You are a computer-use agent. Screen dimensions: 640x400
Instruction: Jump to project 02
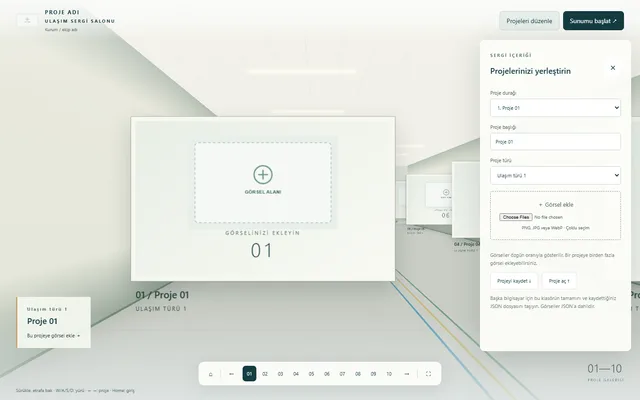pos(265,374)
